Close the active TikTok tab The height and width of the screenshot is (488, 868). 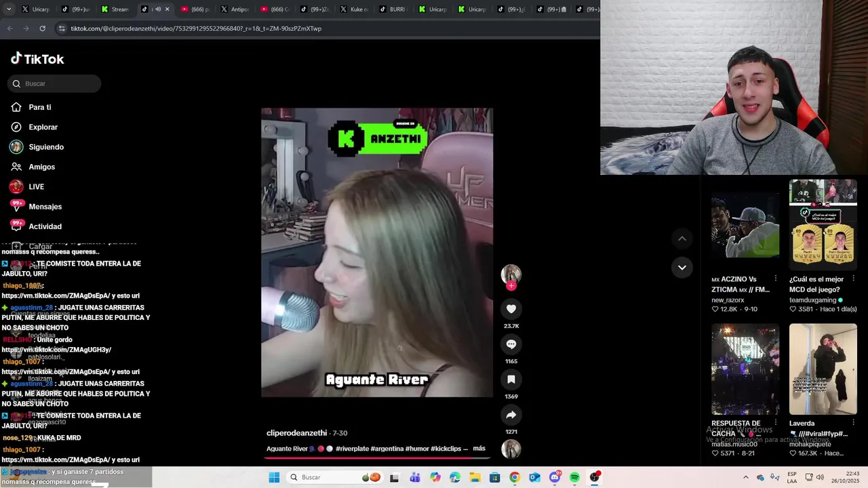click(x=167, y=9)
